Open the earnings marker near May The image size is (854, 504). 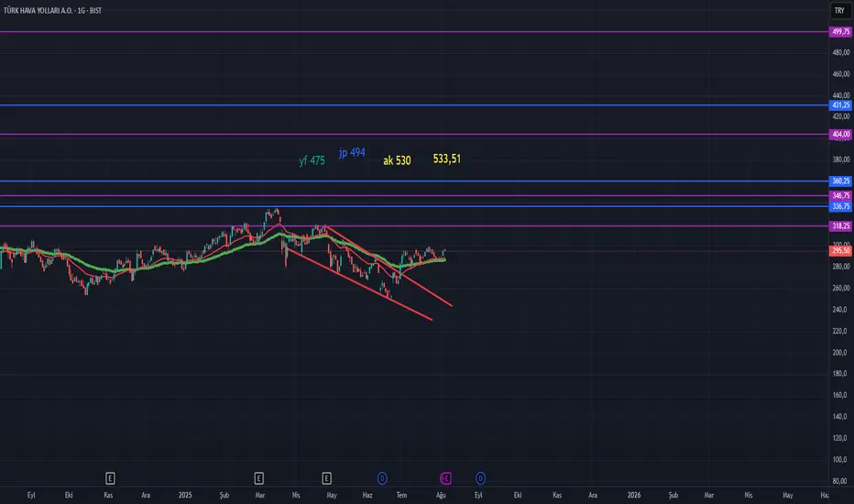tap(326, 478)
